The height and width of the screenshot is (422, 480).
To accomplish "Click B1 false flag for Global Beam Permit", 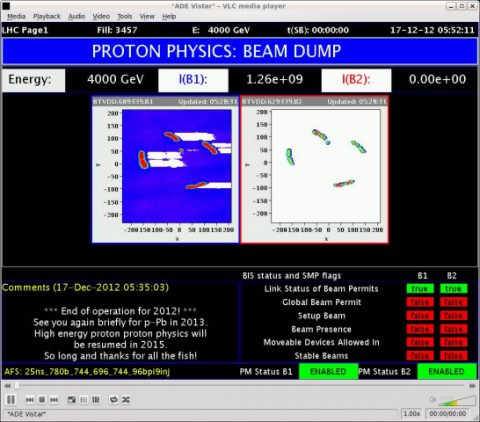I will coord(420,302).
